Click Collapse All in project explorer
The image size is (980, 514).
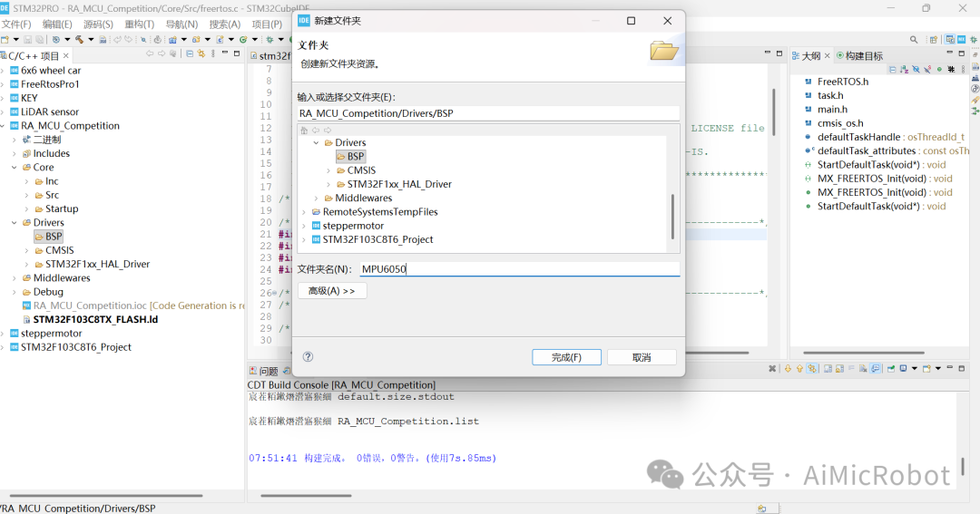point(190,53)
